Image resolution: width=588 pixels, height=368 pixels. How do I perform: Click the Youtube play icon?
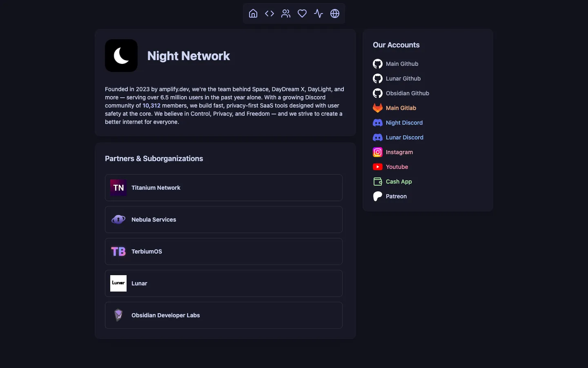378,167
